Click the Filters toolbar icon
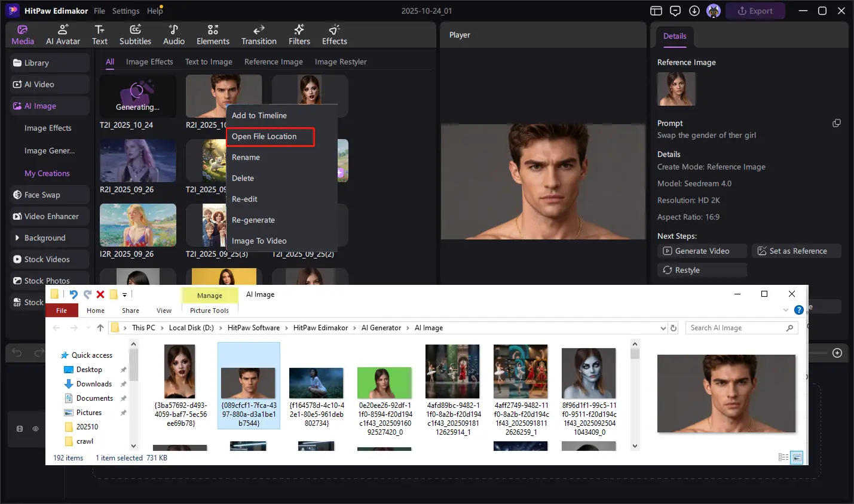This screenshot has height=504, width=854. (299, 35)
